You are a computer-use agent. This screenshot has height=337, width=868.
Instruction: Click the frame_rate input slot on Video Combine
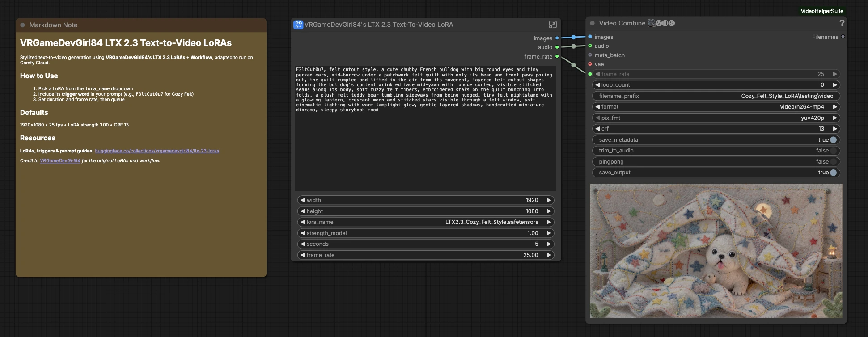[x=590, y=74]
